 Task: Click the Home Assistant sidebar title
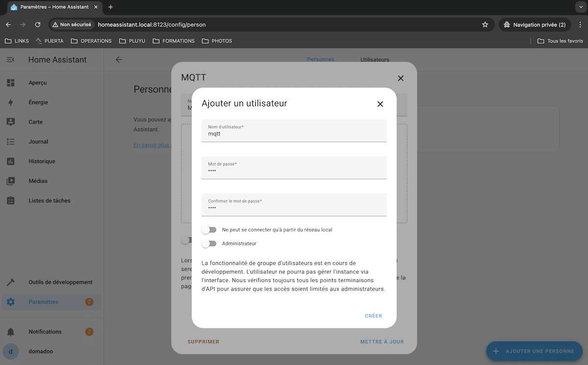pos(57,60)
